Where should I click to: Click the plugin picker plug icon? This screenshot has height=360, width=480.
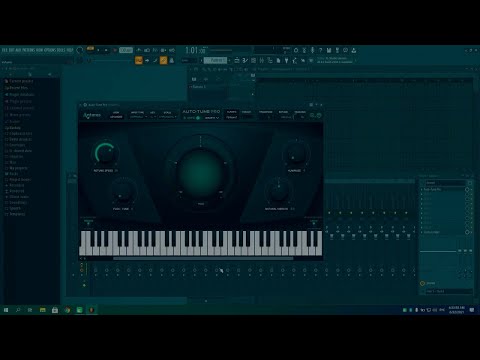point(286,60)
